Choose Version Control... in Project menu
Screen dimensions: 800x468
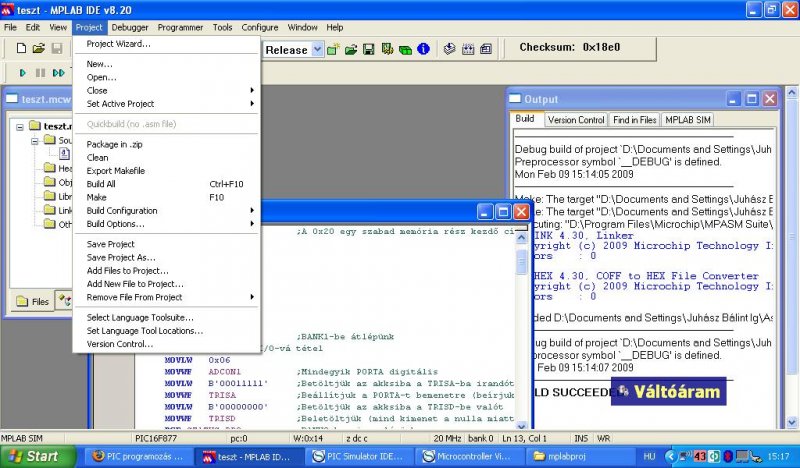(x=166, y=344)
